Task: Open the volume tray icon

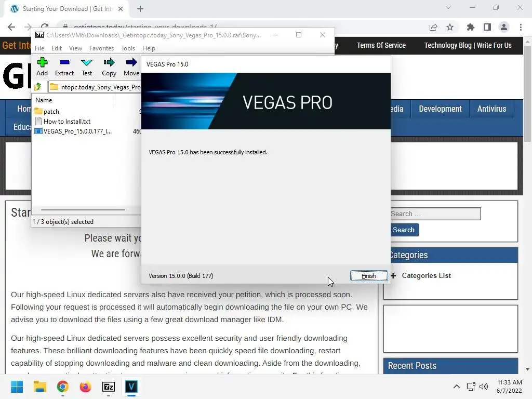Action: pyautogui.click(x=484, y=387)
